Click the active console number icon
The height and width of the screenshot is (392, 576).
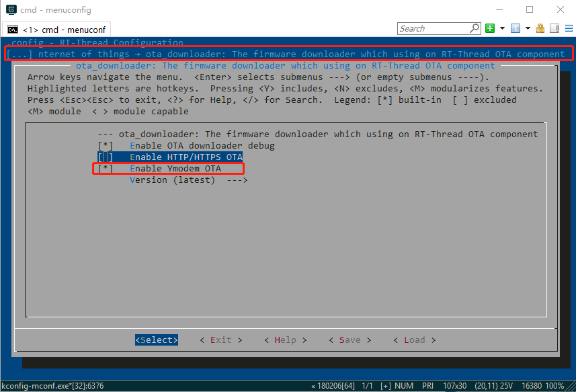click(515, 28)
